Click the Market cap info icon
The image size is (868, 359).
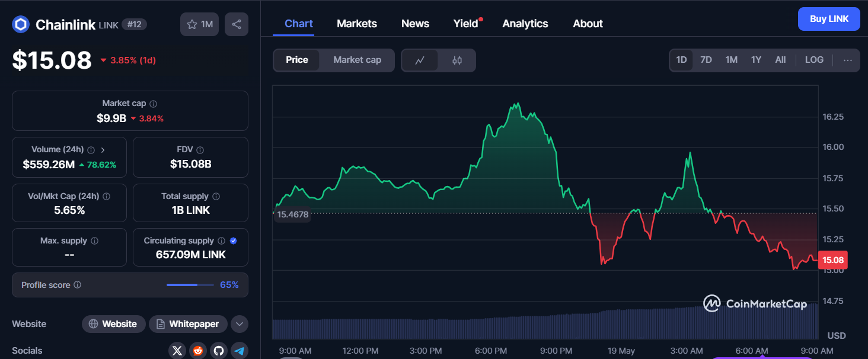click(153, 104)
